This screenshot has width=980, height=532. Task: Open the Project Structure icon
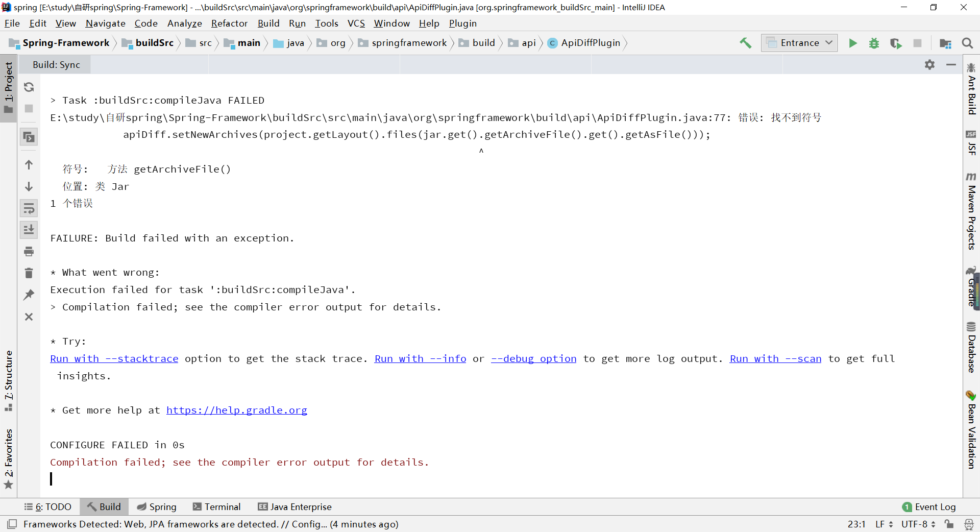point(945,43)
